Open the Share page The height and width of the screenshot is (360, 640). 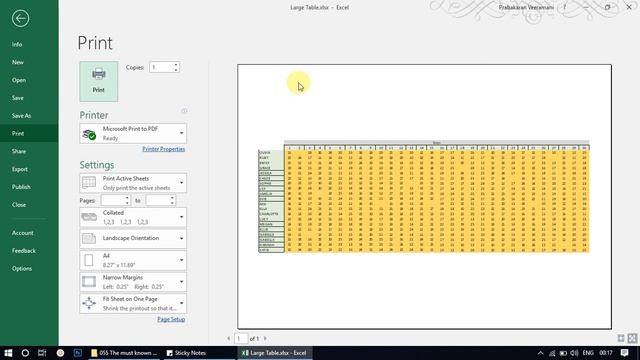click(x=19, y=151)
